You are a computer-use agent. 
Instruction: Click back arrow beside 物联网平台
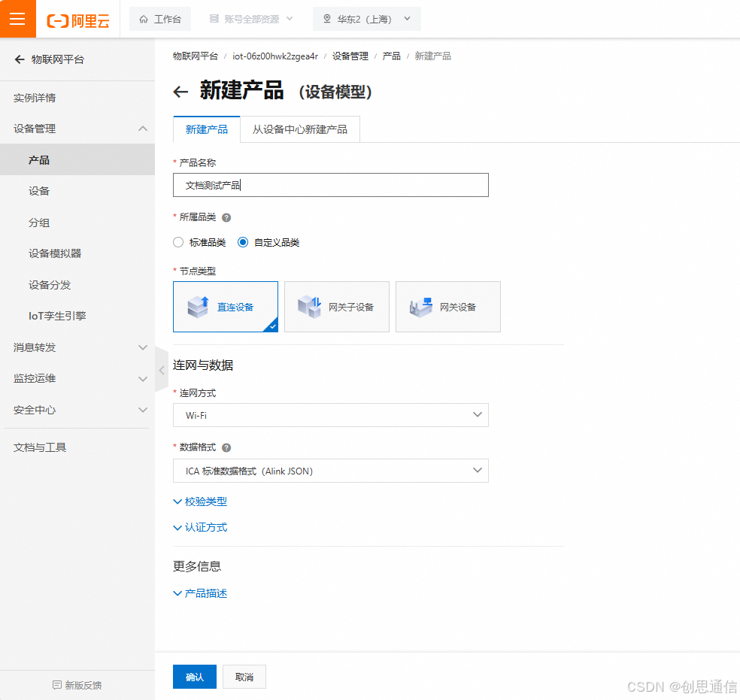(x=20, y=59)
